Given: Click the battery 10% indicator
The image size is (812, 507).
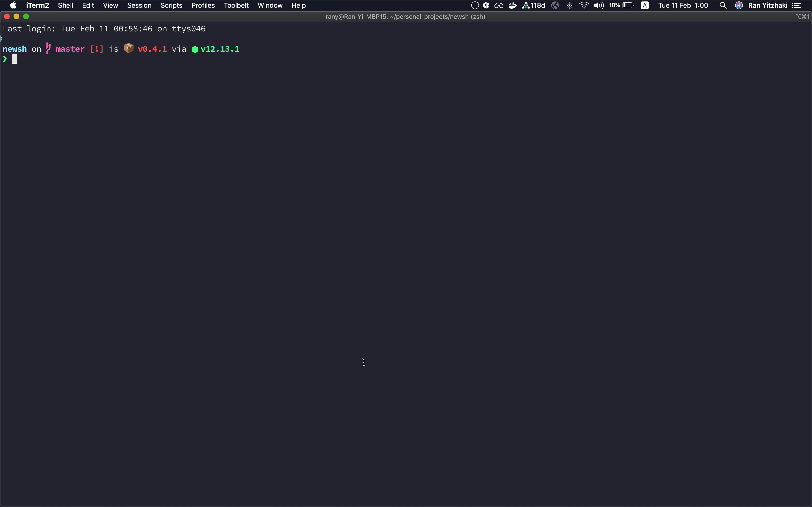Looking at the screenshot, I should click(621, 5).
